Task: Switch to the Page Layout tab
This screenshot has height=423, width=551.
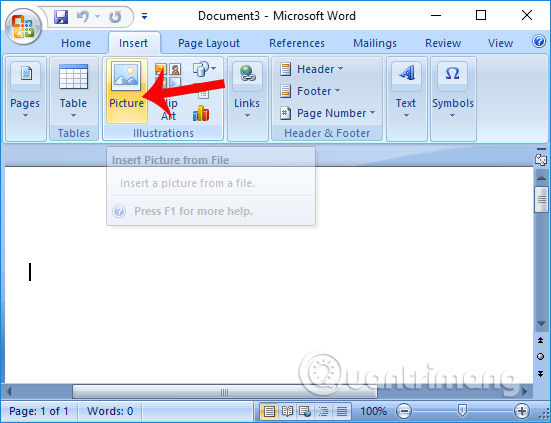Action: pyautogui.click(x=209, y=43)
